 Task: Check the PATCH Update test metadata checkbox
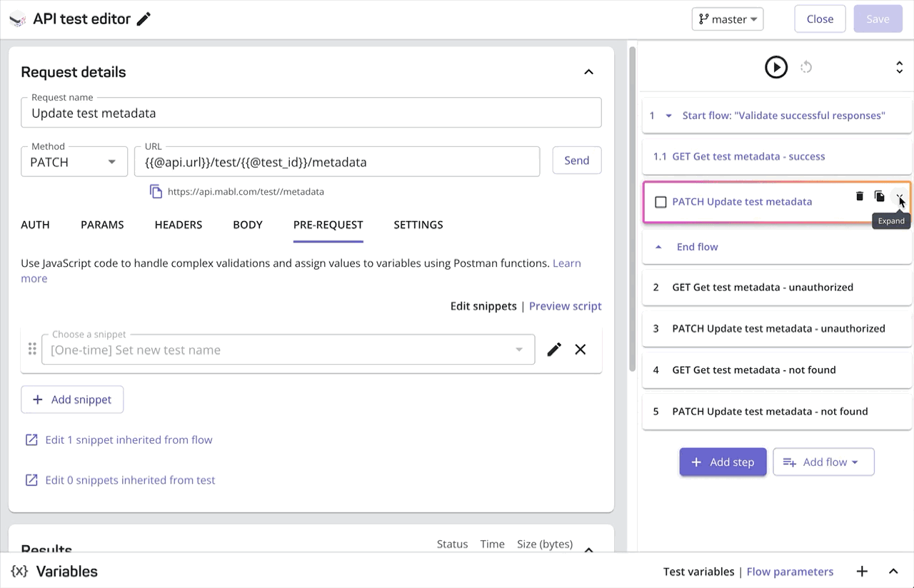(x=661, y=202)
